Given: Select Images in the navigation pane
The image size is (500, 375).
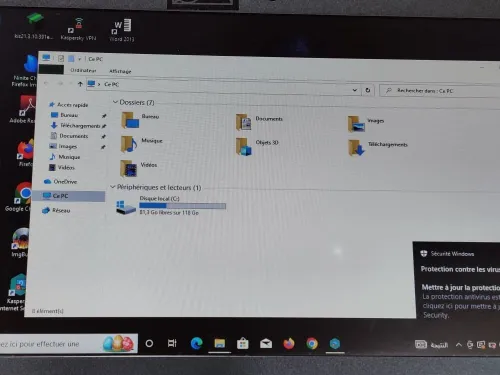Looking at the screenshot, I should (63, 146).
